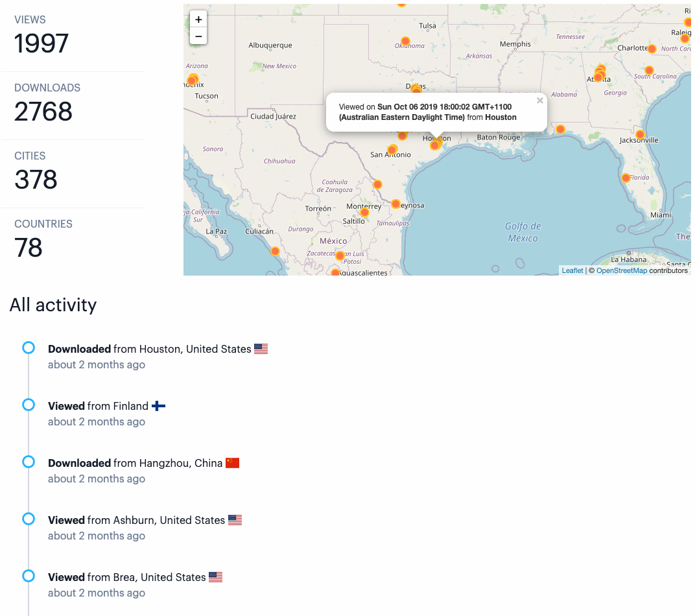Click the Memphis label on the map
The width and height of the screenshot is (695, 616).
coord(515,44)
